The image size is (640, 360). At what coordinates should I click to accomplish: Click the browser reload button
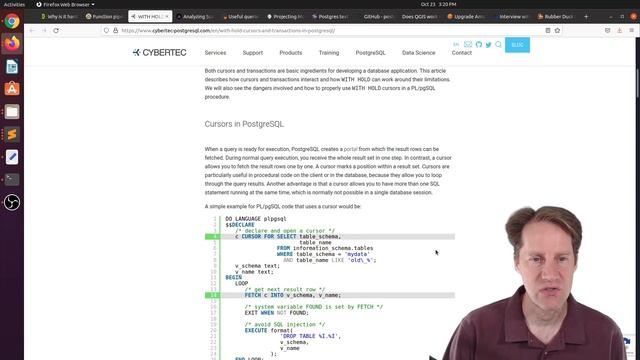(x=56, y=31)
